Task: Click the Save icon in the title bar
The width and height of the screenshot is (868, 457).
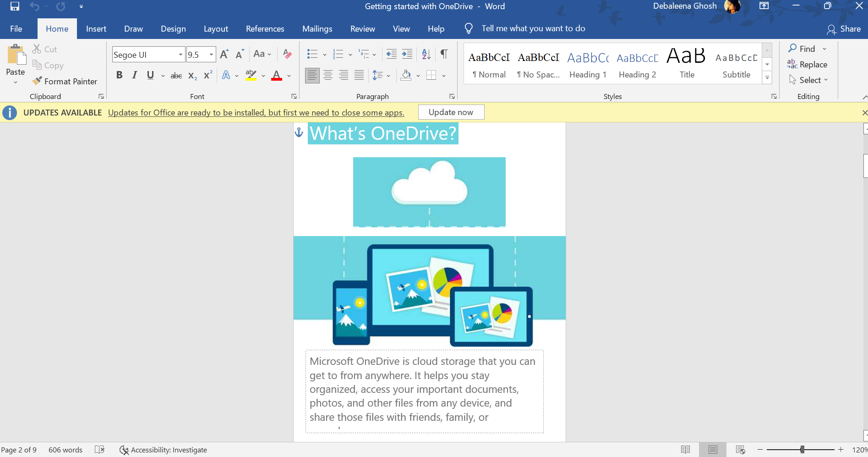Action: (x=15, y=6)
